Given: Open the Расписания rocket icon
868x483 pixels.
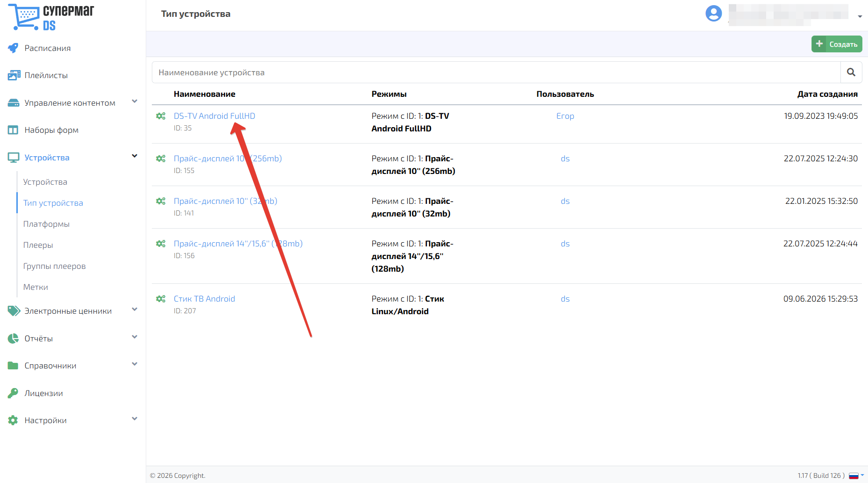Looking at the screenshot, I should tap(13, 48).
